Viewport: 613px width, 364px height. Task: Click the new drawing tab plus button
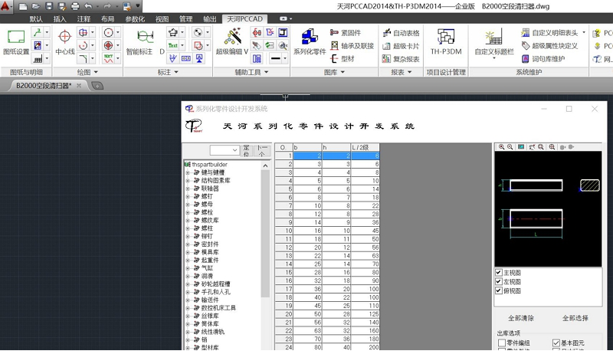tap(97, 86)
